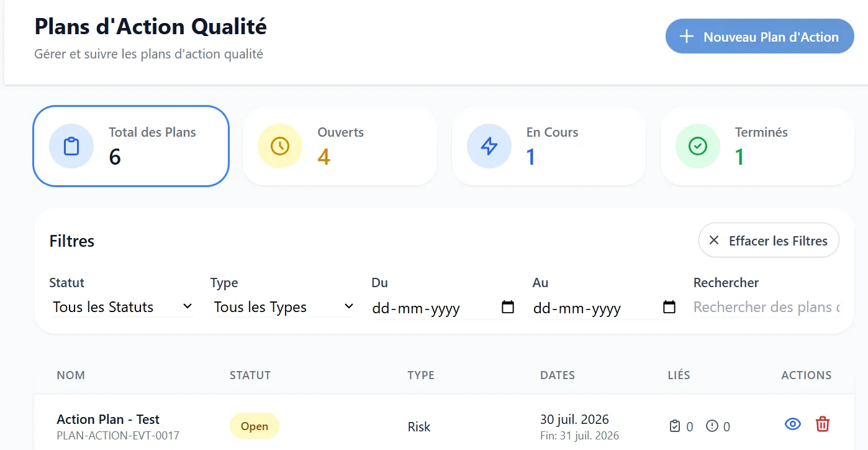Screen dimensions: 868x450
Task: Click the checkmark circle icon in Terminés
Action: click(698, 146)
